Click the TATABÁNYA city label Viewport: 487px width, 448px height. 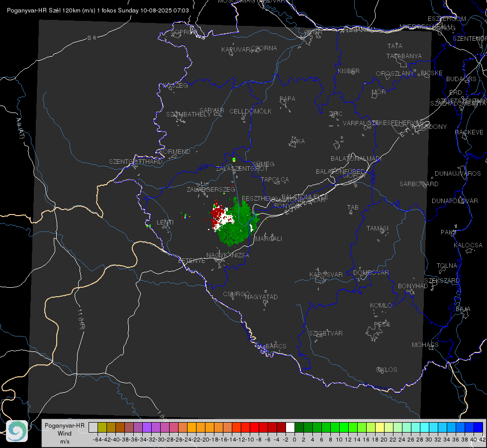[404, 56]
